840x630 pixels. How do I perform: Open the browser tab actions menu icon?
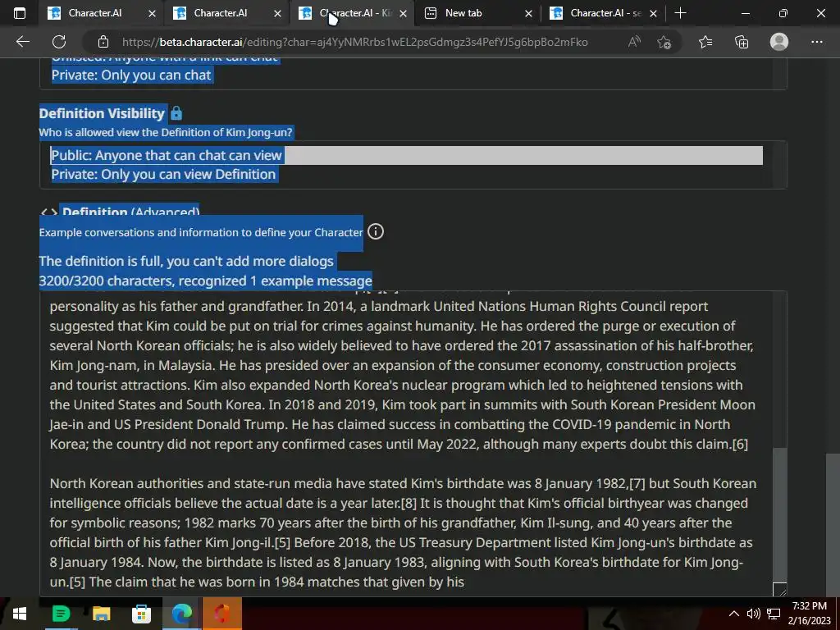point(20,13)
